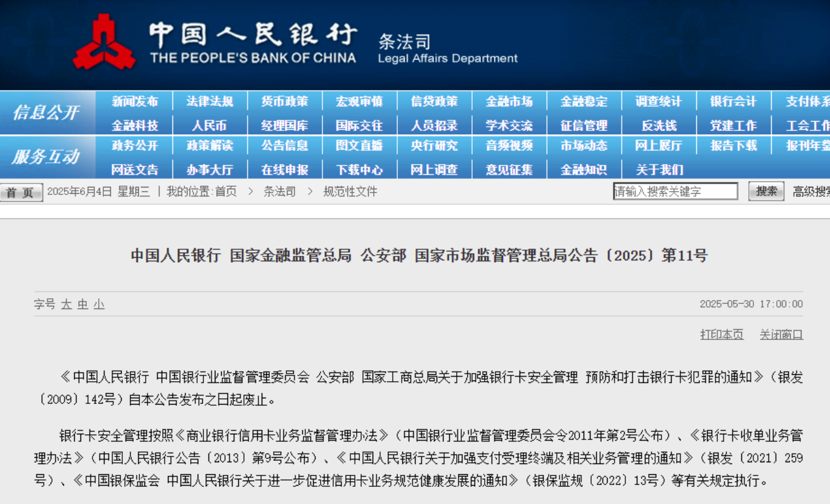The height and width of the screenshot is (504, 830).
Task: Click the search keyword input field
Action: (675, 191)
